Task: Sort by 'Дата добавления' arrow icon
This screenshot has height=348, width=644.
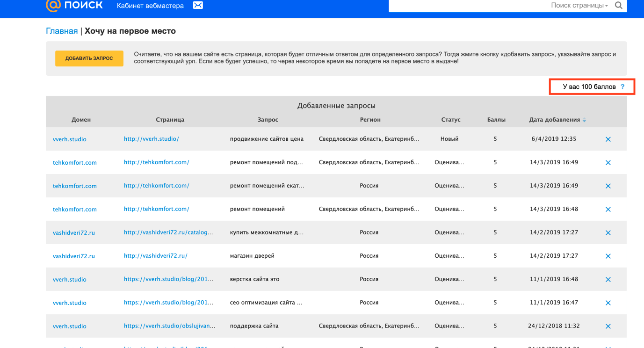Action: click(584, 120)
